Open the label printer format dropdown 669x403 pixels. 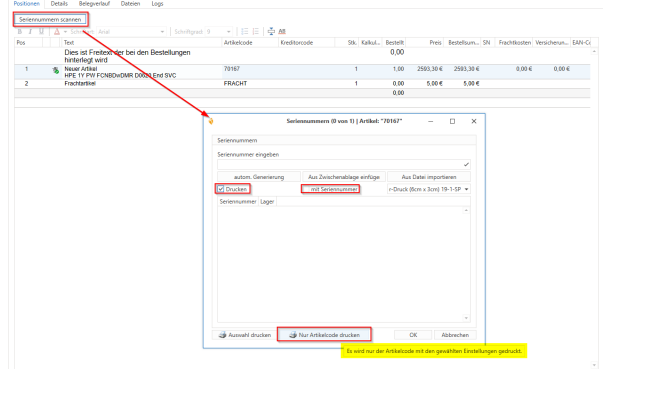467,188
